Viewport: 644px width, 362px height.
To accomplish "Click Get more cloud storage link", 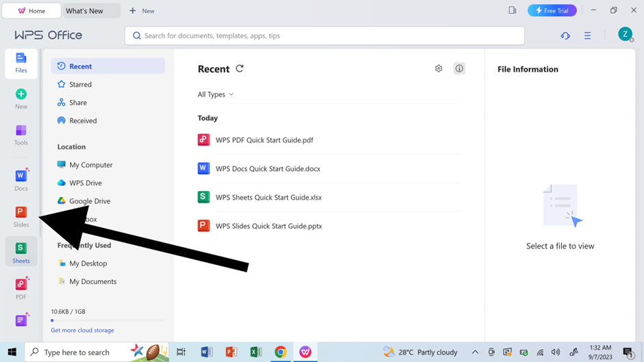I will 82,330.
